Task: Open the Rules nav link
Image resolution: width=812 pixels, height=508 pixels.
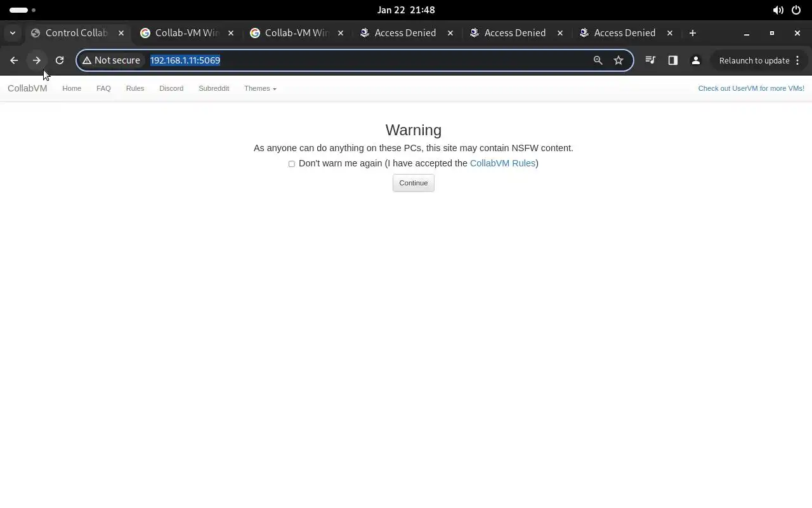Action: [135, 88]
